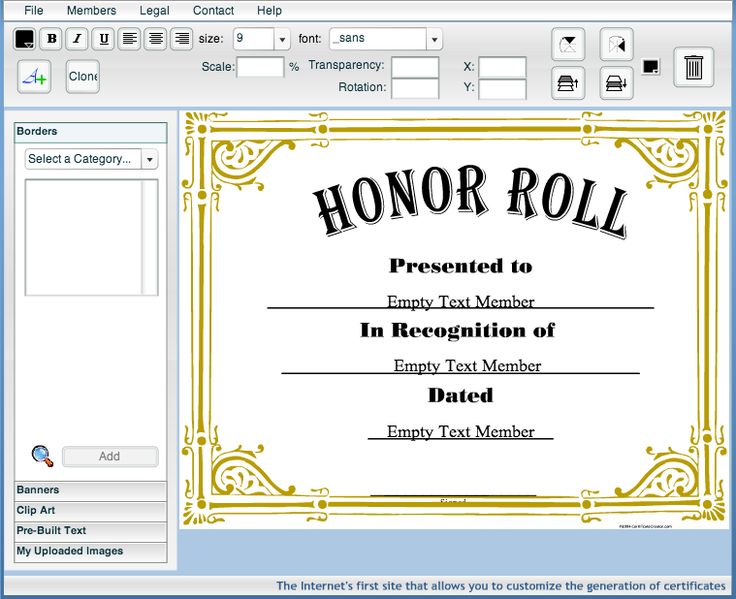Screen dimensions: 736x599
Task: Click the Scale input field
Action: coord(261,67)
